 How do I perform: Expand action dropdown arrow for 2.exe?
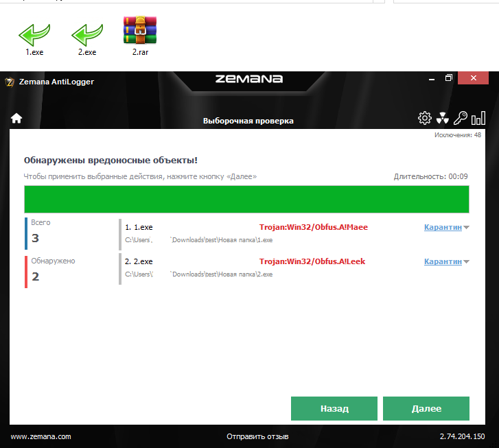[466, 262]
